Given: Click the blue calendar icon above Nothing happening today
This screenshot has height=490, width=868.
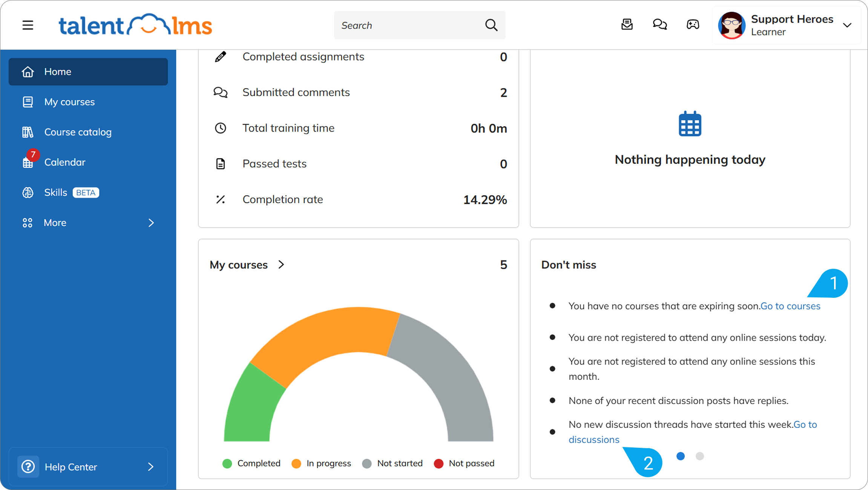Looking at the screenshot, I should coord(690,124).
